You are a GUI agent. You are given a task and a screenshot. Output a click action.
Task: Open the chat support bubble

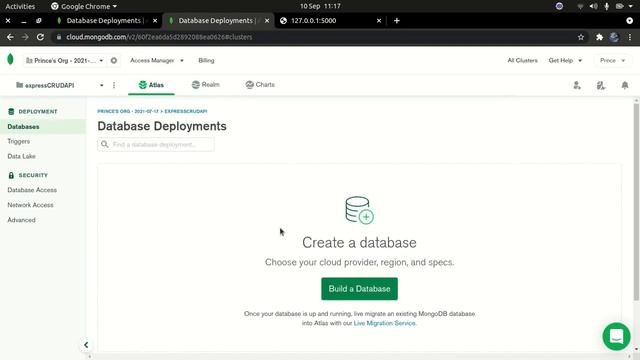click(x=616, y=336)
